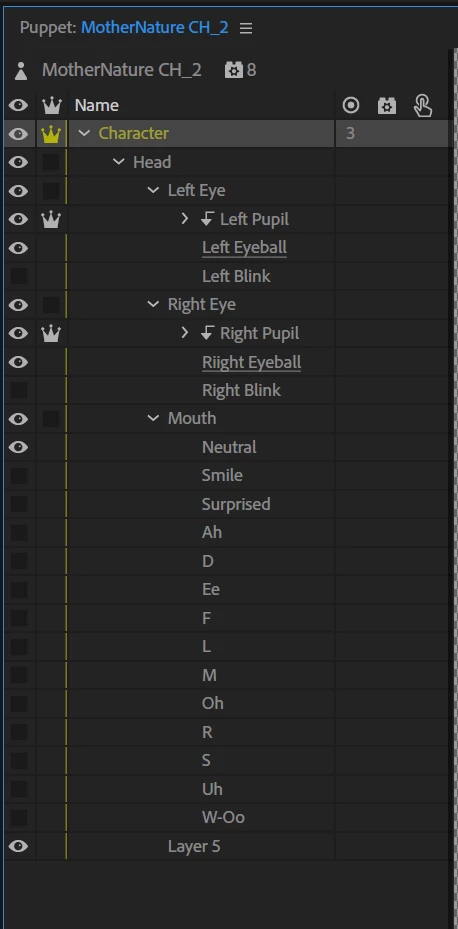
Task: Toggle the crown icon on Right Pupil
Action: click(x=52, y=334)
